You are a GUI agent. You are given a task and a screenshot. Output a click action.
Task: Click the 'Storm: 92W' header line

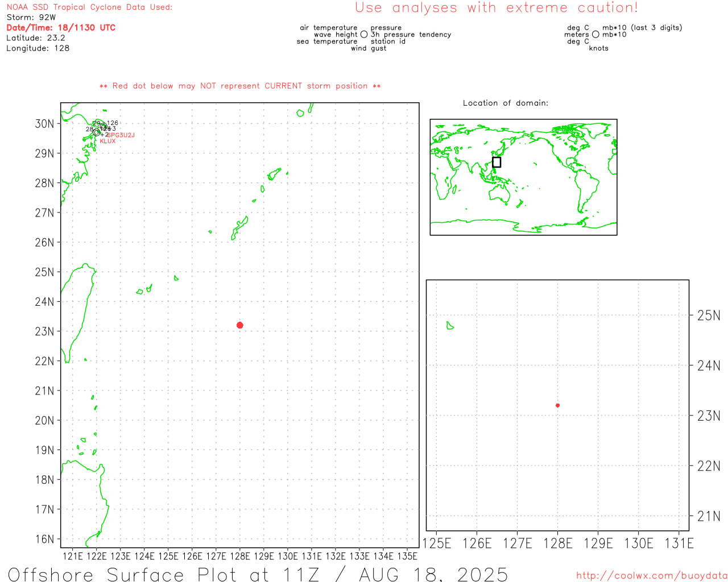tap(31, 17)
